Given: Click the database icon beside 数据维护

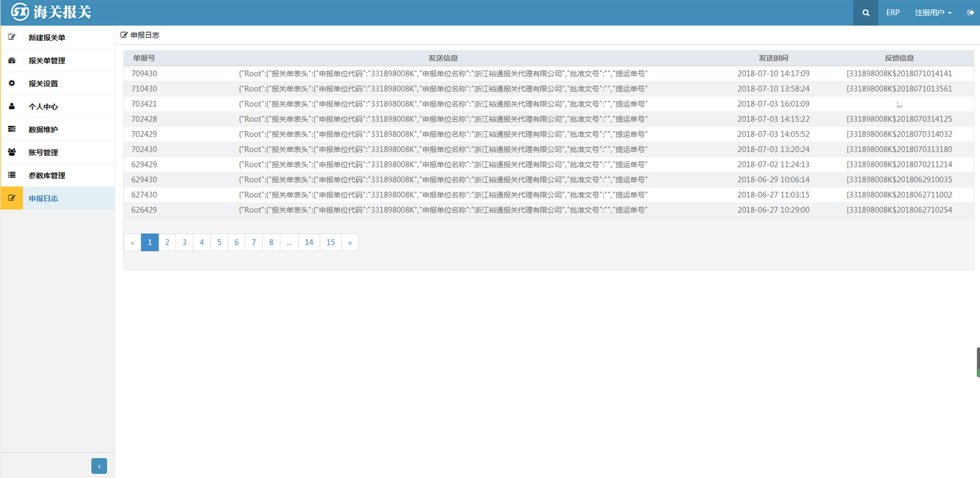Looking at the screenshot, I should coord(11,129).
